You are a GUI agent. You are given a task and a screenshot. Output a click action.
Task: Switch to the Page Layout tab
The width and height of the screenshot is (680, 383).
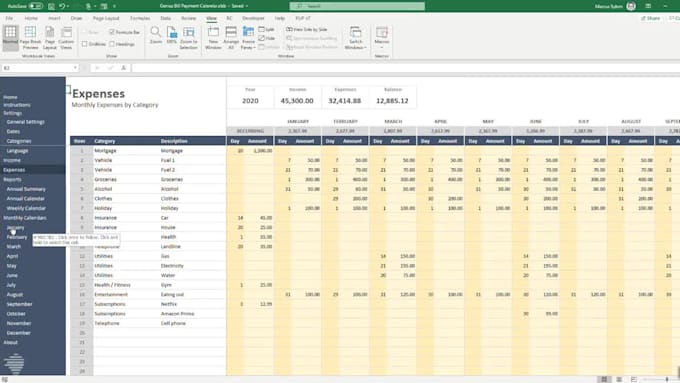point(106,18)
